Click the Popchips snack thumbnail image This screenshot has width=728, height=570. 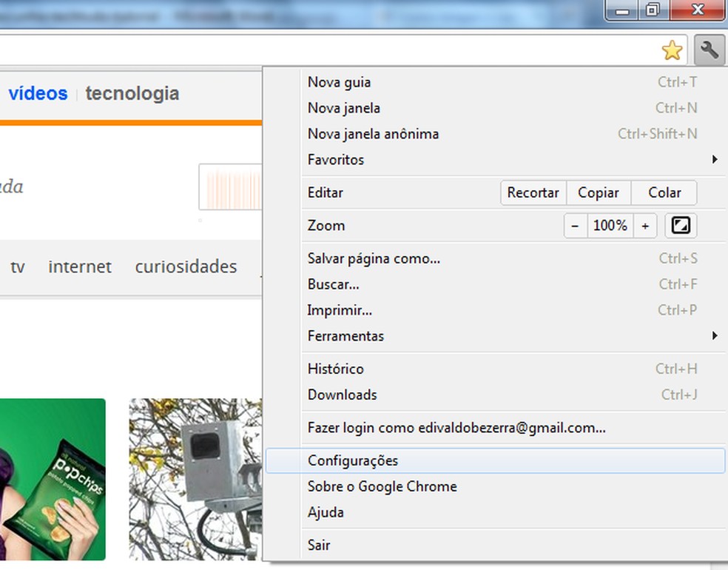click(x=52, y=480)
